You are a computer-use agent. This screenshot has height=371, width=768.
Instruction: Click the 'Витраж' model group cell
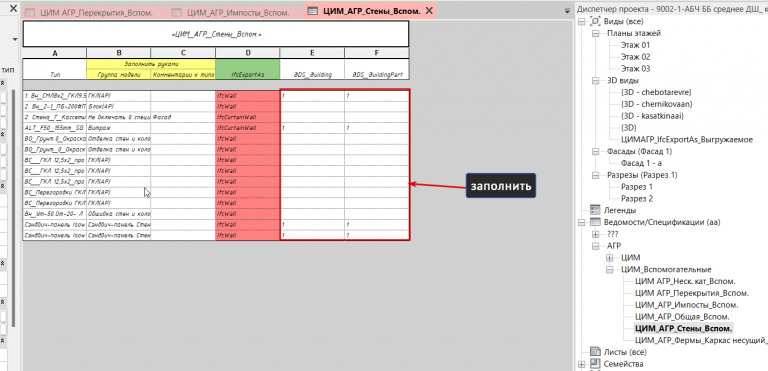[119, 128]
